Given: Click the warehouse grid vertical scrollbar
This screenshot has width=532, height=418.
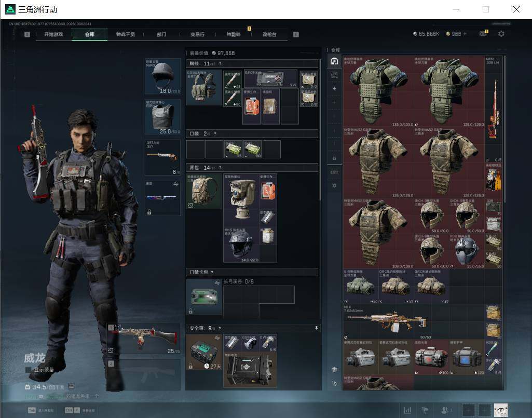Looking at the screenshot, I should click(505, 129).
